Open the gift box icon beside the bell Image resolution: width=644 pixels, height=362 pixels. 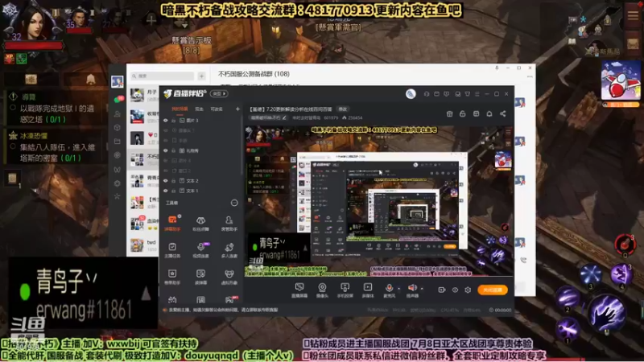pyautogui.click(x=476, y=113)
